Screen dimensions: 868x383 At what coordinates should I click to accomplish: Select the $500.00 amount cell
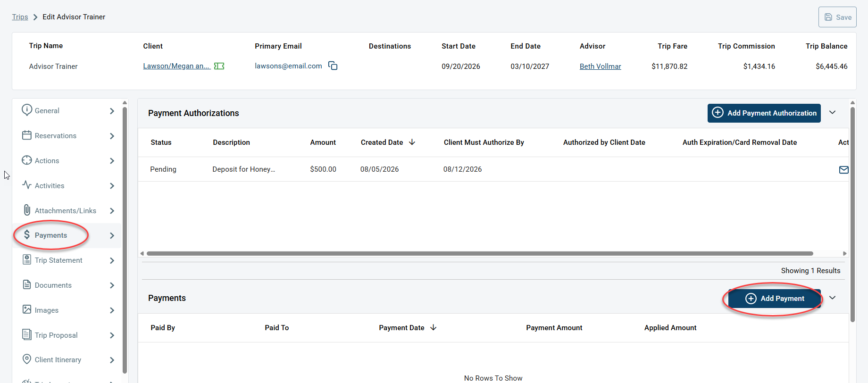(x=323, y=169)
